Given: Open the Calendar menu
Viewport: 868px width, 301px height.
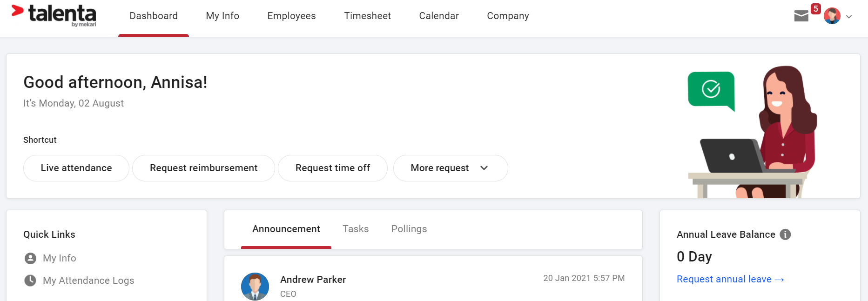Looking at the screenshot, I should point(439,16).
